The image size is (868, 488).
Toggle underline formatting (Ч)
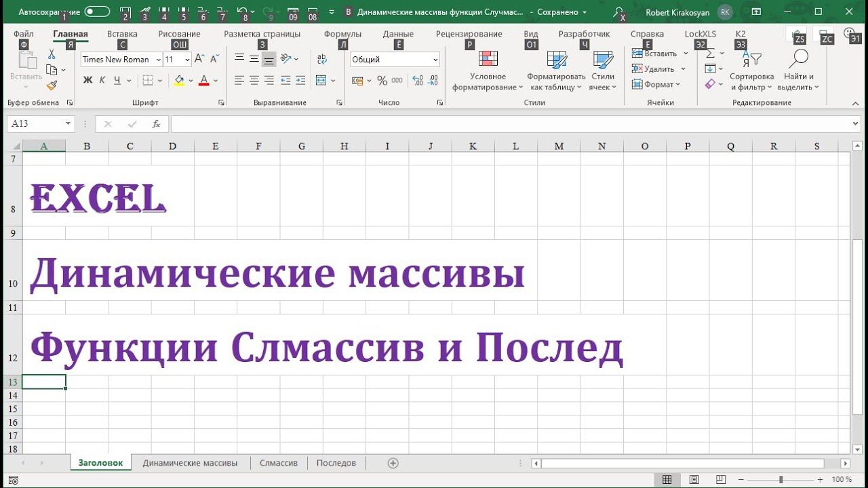click(x=117, y=80)
